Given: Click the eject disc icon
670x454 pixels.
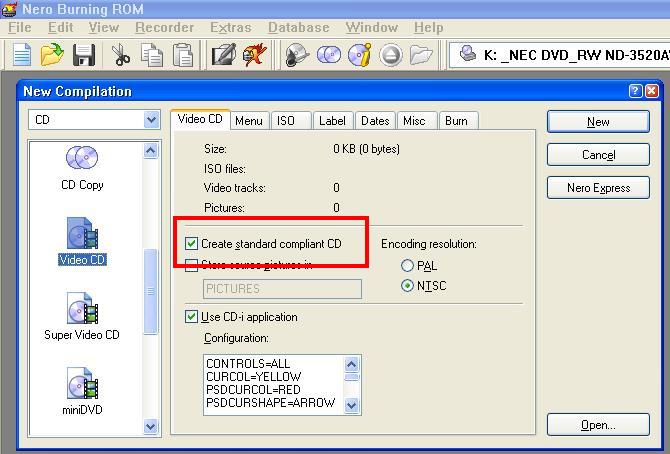Looking at the screenshot, I should [x=391, y=55].
